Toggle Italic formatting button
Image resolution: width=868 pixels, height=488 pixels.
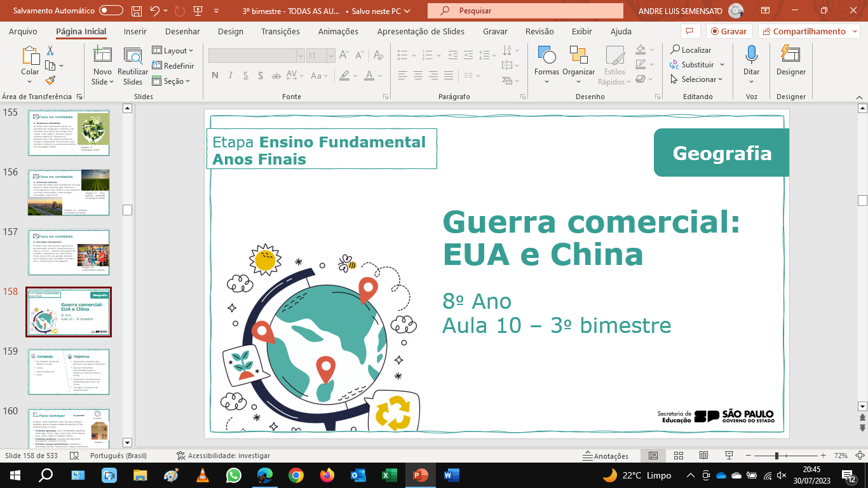tap(231, 76)
